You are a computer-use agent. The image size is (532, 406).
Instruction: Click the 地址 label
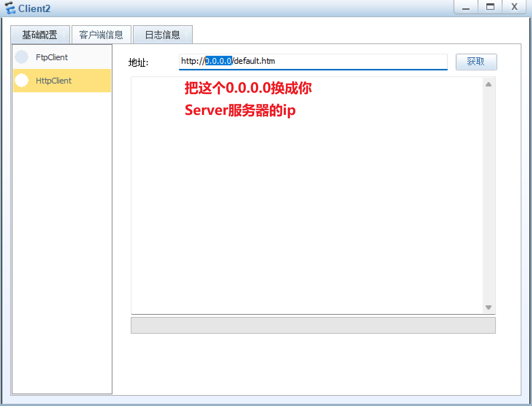coord(138,63)
